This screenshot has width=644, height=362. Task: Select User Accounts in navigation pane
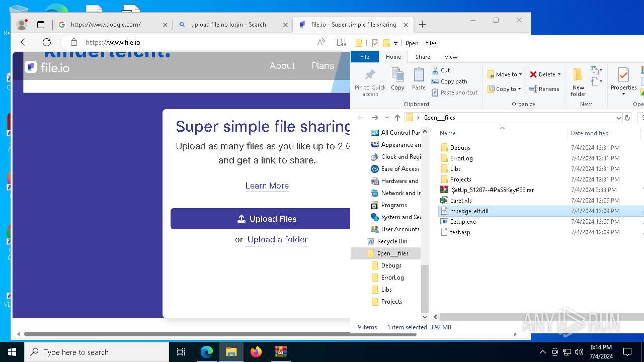coord(400,229)
